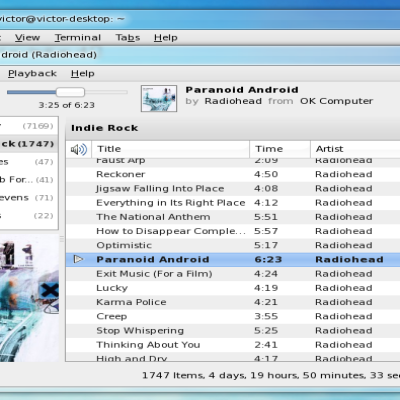This screenshot has width=400, height=400.
Task: Select the sidebar entry with 7169 items
Action: (x=29, y=126)
